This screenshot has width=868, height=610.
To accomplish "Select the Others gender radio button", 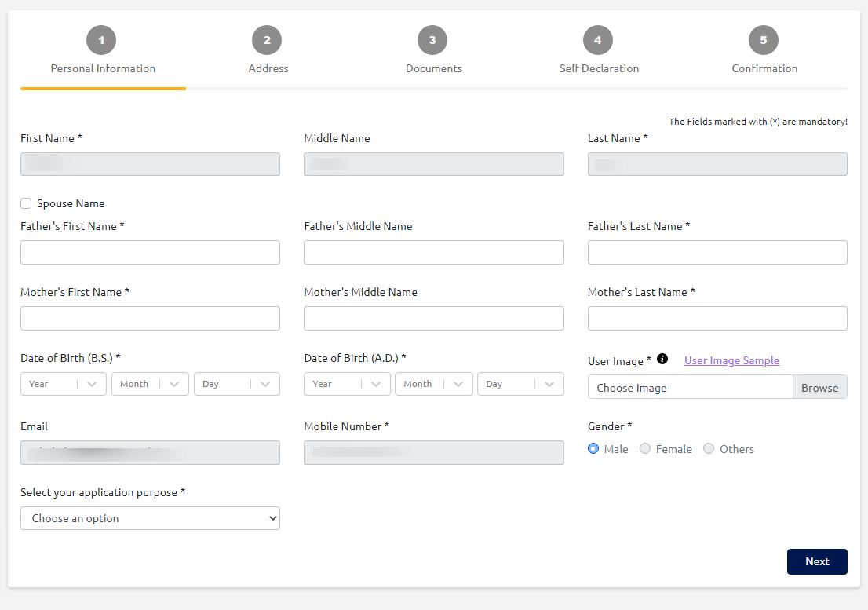I will click(x=709, y=448).
